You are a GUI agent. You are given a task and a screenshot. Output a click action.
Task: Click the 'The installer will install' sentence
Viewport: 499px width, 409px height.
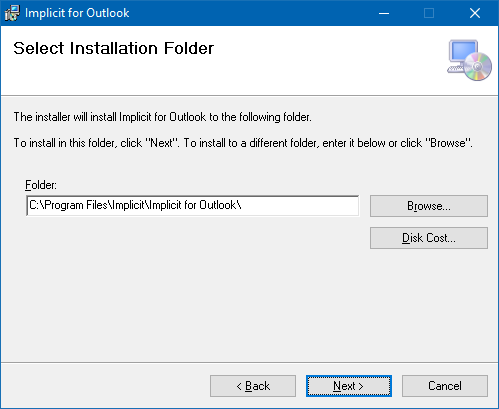point(162,117)
